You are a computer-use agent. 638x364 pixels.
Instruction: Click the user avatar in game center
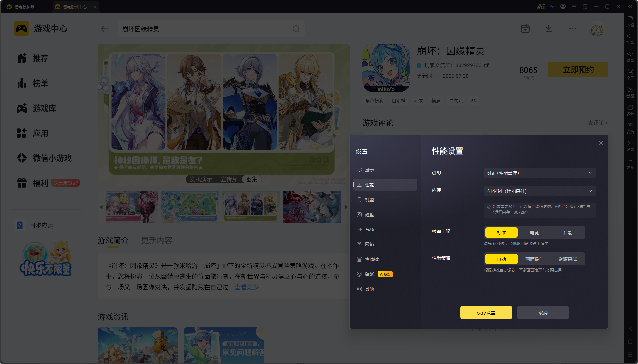coord(596,29)
